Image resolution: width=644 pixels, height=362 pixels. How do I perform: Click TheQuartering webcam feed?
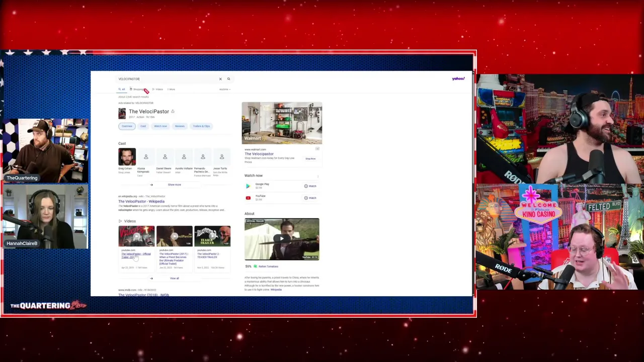tap(45, 151)
